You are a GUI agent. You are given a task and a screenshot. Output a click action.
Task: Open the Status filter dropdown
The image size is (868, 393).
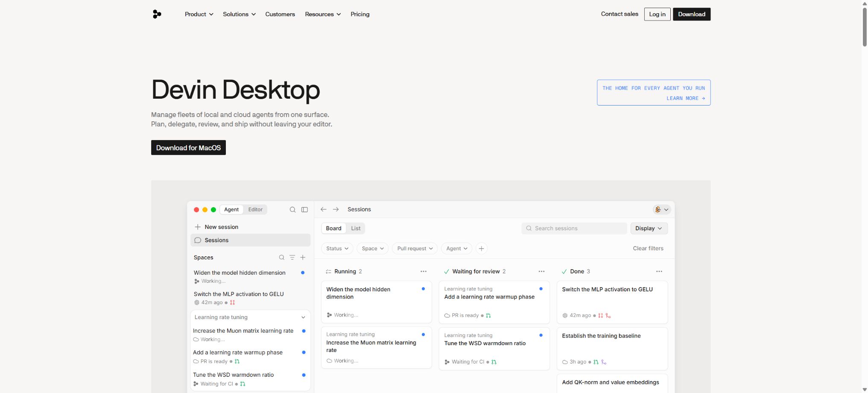(337, 249)
